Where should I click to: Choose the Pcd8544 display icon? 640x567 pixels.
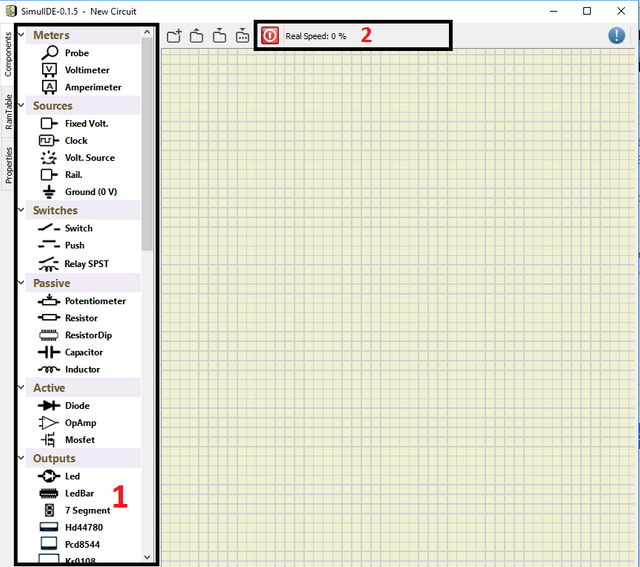pyautogui.click(x=49, y=544)
